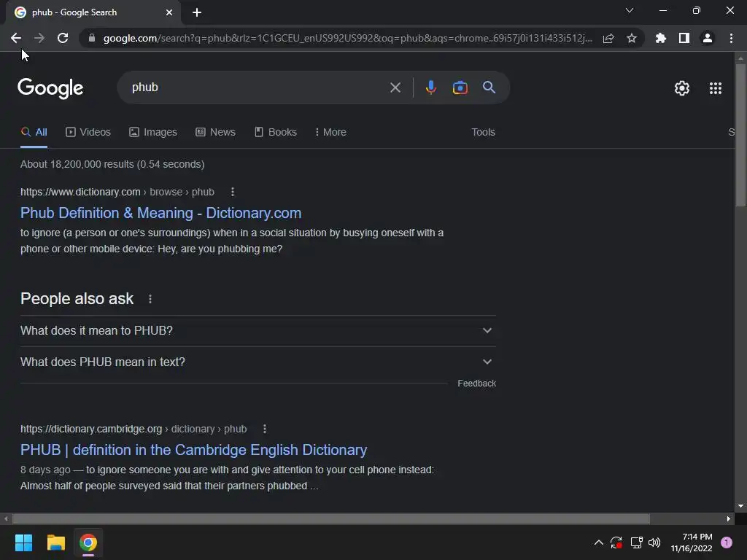Viewport: 747px width, 560px height.
Task: Click the dictionary.cambridge.org result URL
Action: pos(133,429)
